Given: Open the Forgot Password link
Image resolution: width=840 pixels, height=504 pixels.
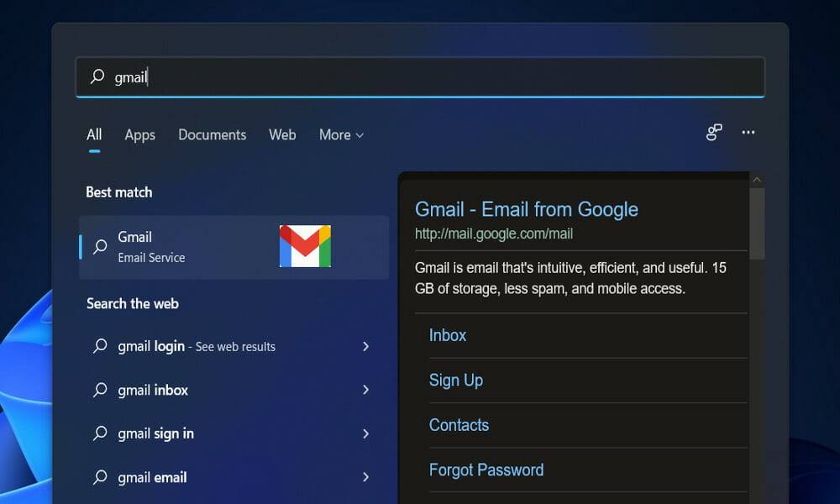Looking at the screenshot, I should point(486,470).
